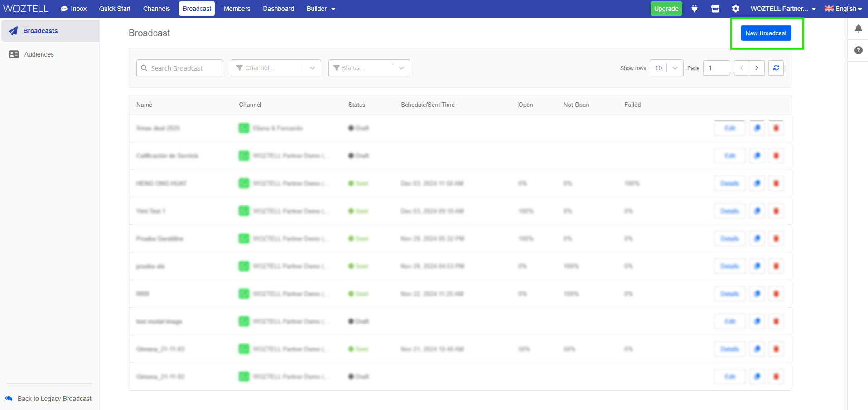868x410 pixels.
Task: Duplicate the Xmas deal 2025 broadcast
Action: point(757,128)
